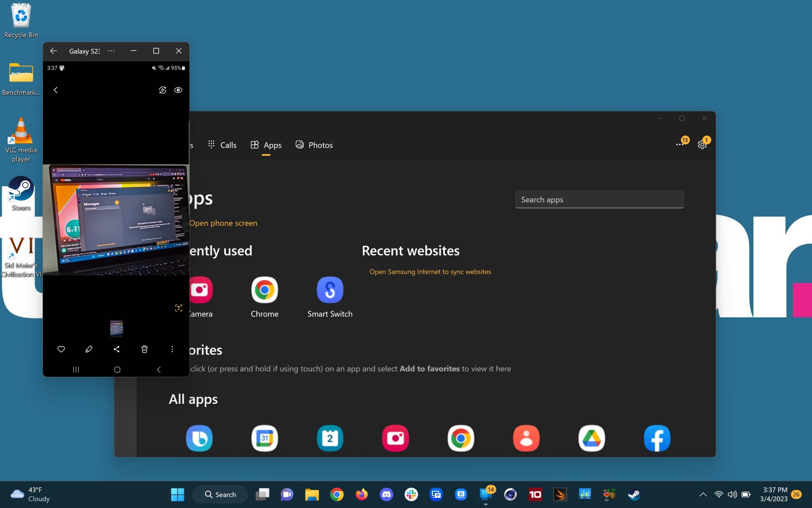Open gallery three-dot more options menu

[x=172, y=349]
